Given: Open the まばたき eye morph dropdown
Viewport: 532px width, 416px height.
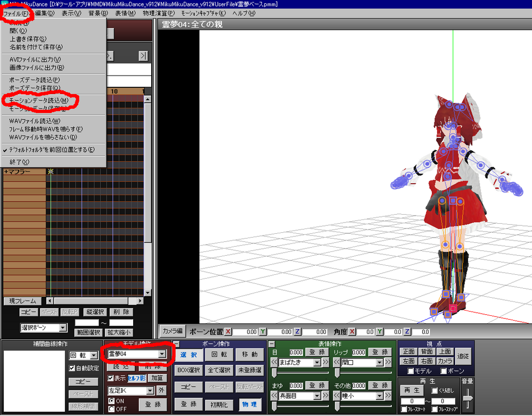Looking at the screenshot, I should click(x=317, y=362).
